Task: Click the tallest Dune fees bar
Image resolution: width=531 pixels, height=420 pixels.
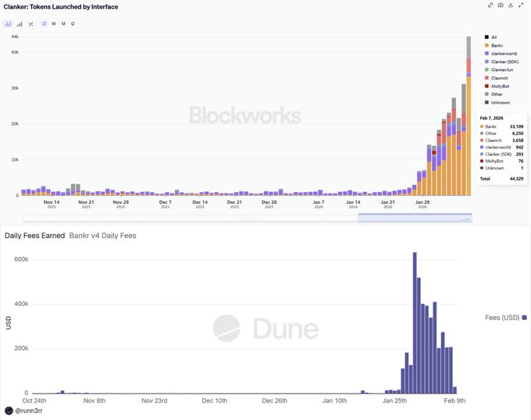Action: coord(415,323)
